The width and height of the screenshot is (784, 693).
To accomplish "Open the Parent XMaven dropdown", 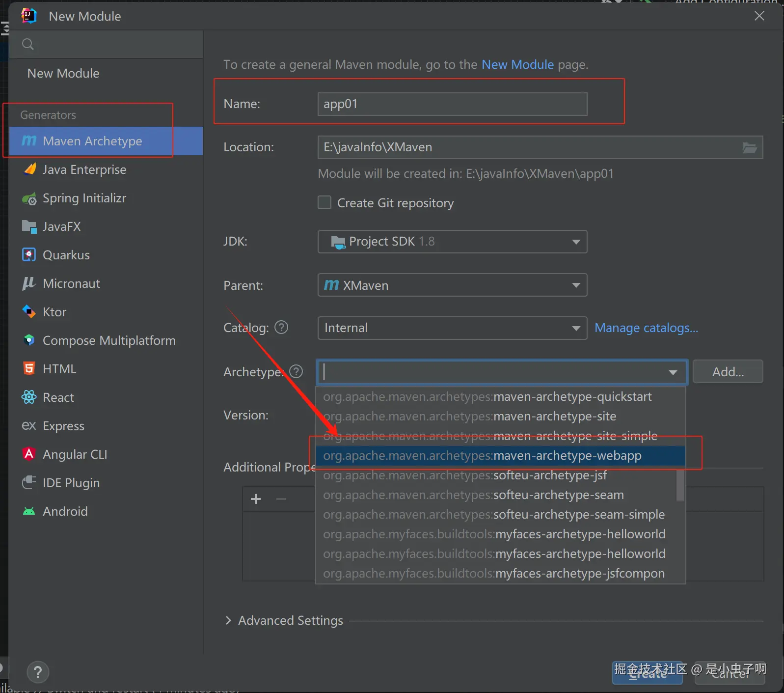I will pos(452,285).
